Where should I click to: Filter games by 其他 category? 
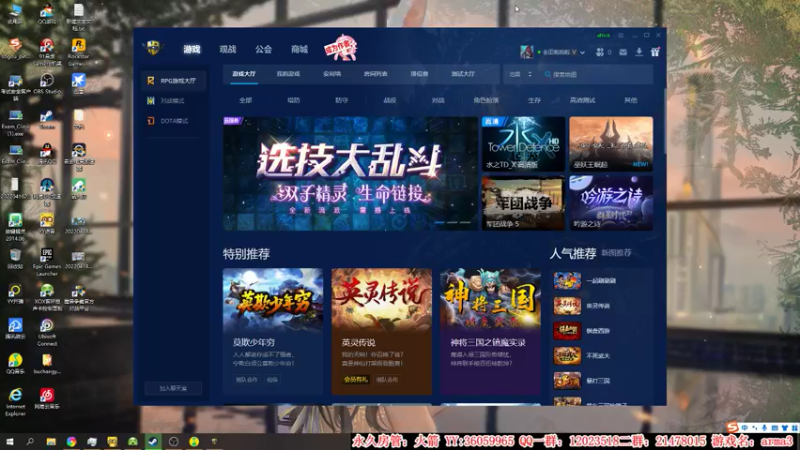(631, 101)
